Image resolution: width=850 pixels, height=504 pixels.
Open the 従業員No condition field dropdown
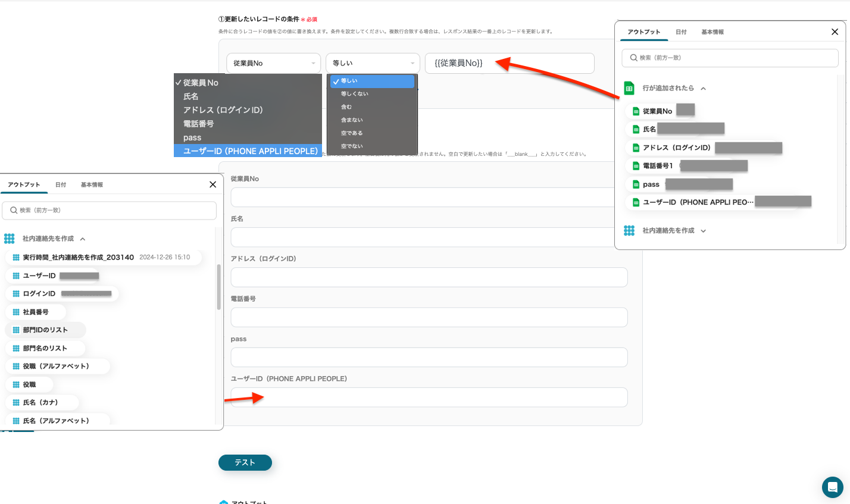(x=273, y=63)
